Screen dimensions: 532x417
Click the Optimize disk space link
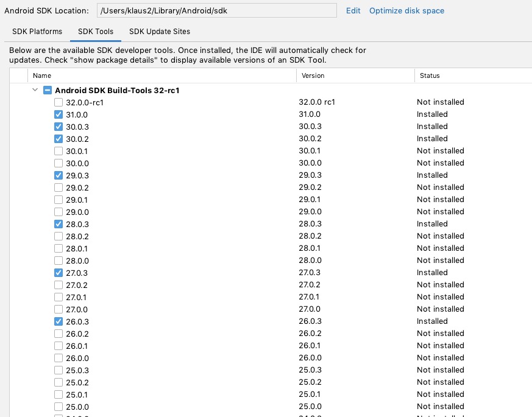(406, 10)
